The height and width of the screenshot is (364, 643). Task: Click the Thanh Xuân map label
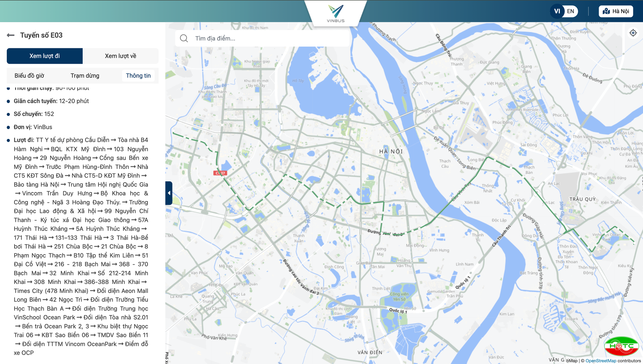[299, 238]
